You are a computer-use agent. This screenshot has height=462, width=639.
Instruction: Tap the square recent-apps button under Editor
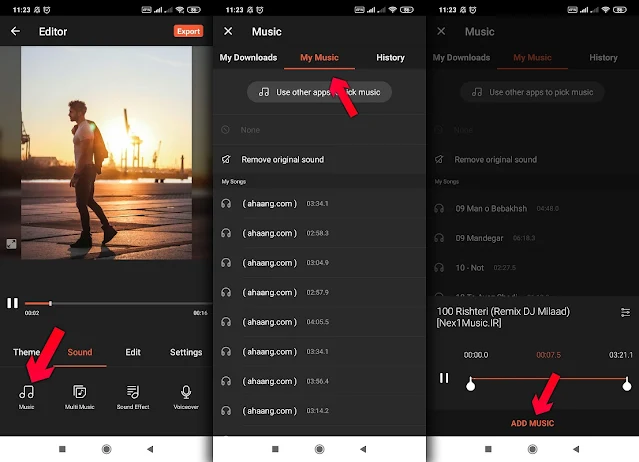point(62,449)
